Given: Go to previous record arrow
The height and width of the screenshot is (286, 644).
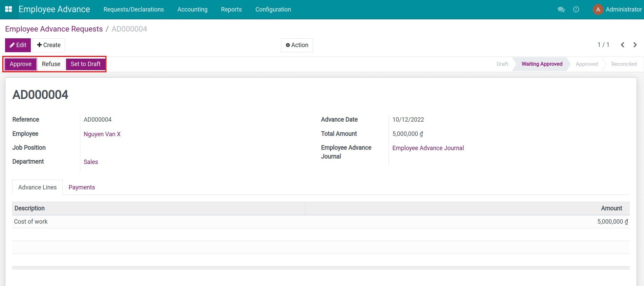Looking at the screenshot, I should point(622,45).
